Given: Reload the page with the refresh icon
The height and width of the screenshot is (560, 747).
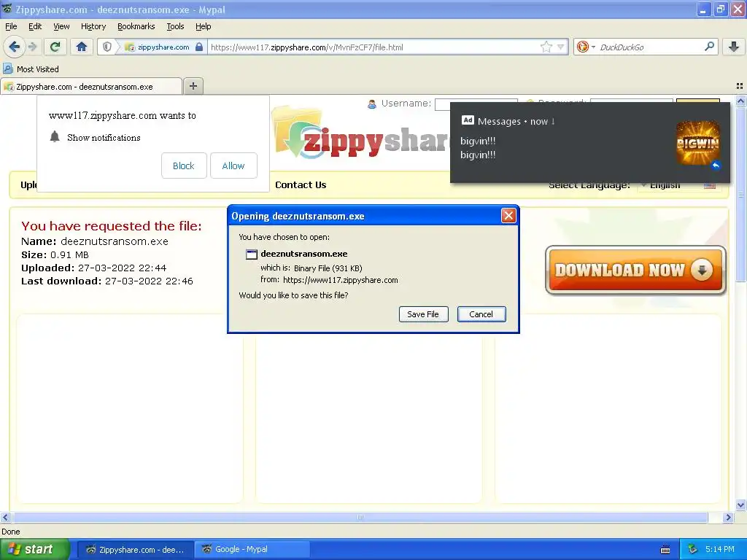Looking at the screenshot, I should [x=55, y=47].
